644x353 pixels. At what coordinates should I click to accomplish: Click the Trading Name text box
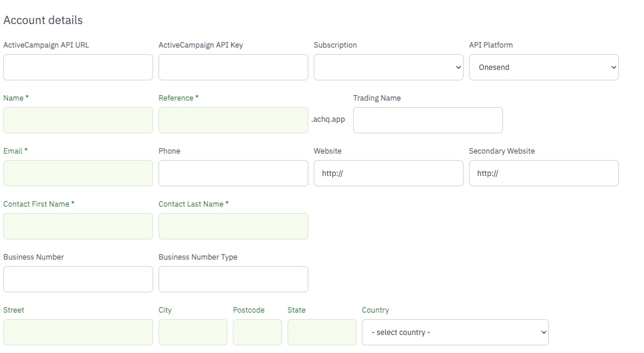click(428, 120)
